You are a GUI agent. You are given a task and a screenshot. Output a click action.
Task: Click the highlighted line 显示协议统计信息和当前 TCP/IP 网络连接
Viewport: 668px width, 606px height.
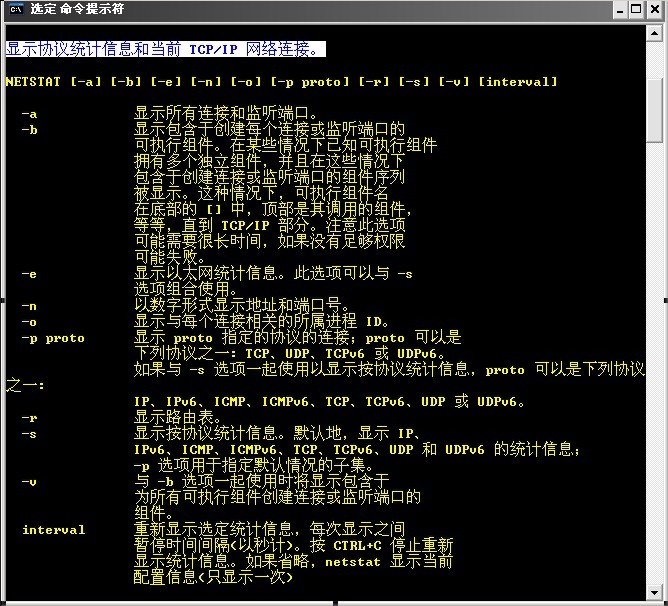click(165, 49)
